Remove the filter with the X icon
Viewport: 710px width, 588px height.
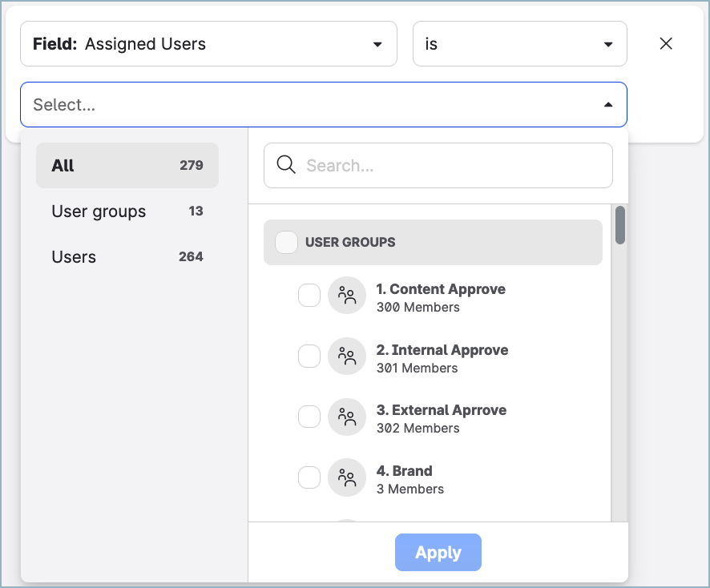665,44
